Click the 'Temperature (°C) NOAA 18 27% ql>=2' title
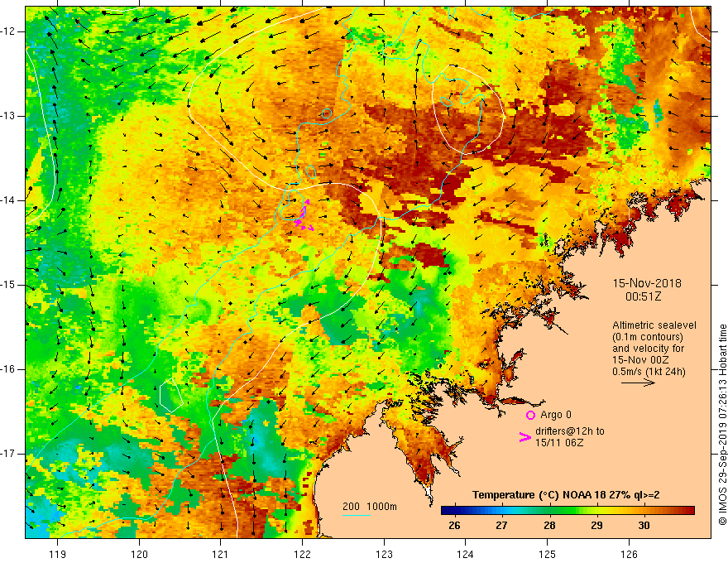728x563 pixels. (x=566, y=495)
